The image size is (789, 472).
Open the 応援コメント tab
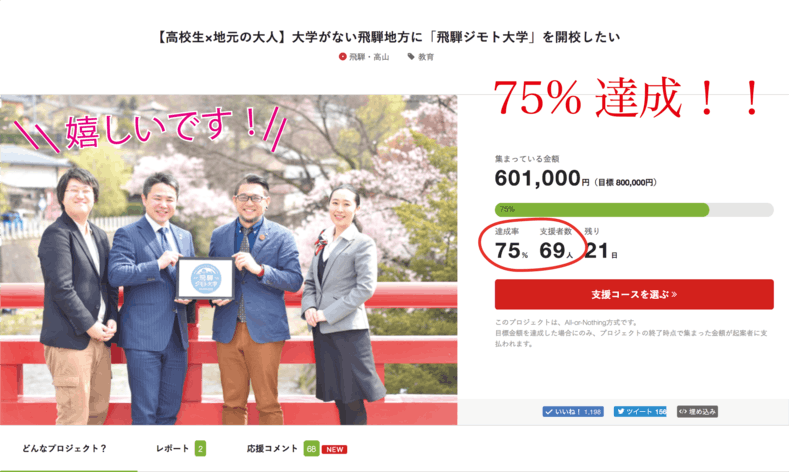pos(272,448)
